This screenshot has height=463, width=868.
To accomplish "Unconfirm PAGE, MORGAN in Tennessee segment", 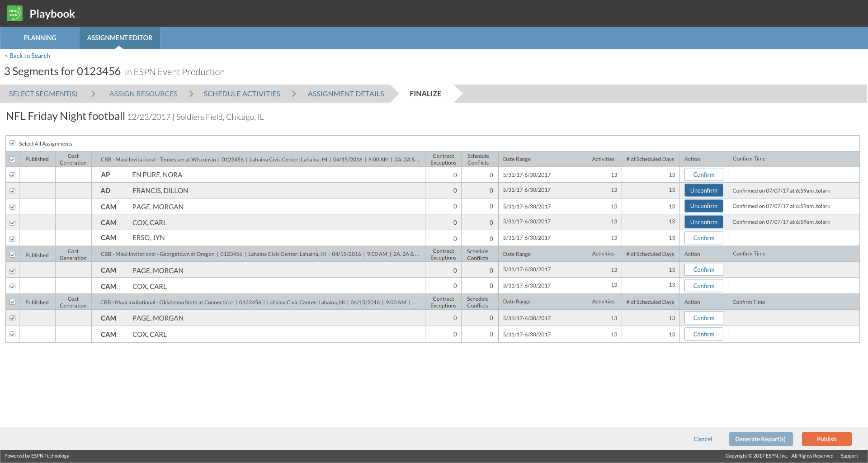I will coord(703,206).
